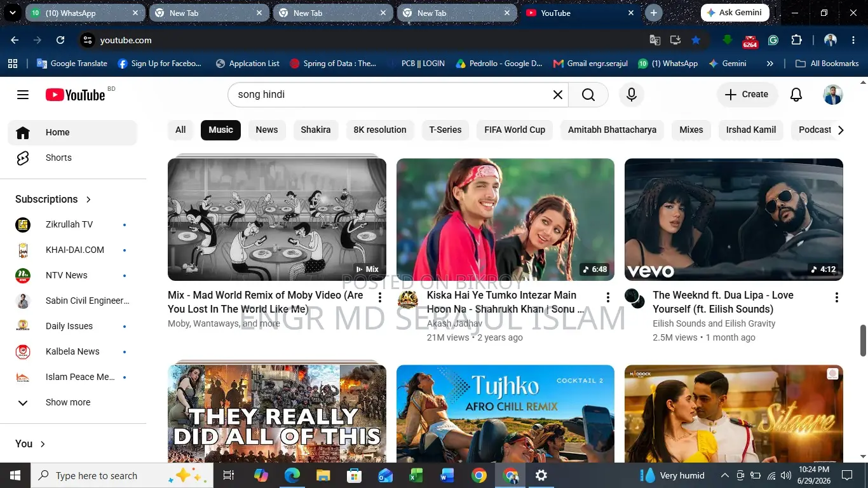Screen dimensions: 868x488
Task: Start voice search with the microphone icon
Action: click(632, 95)
